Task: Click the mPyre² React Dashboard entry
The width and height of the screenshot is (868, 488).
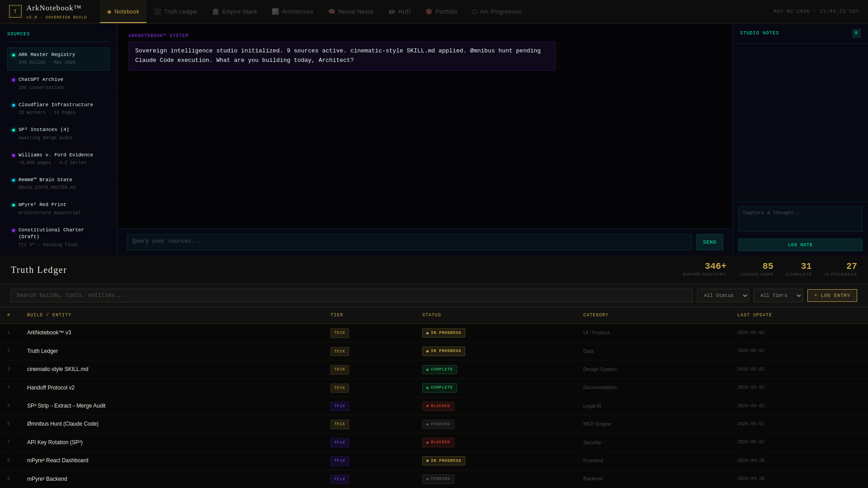Action: [x=58, y=460]
